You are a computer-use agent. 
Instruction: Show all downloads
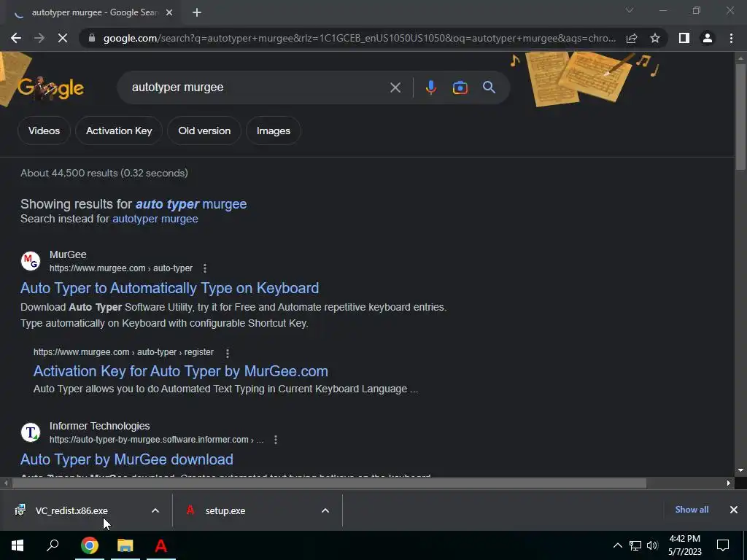click(x=692, y=510)
